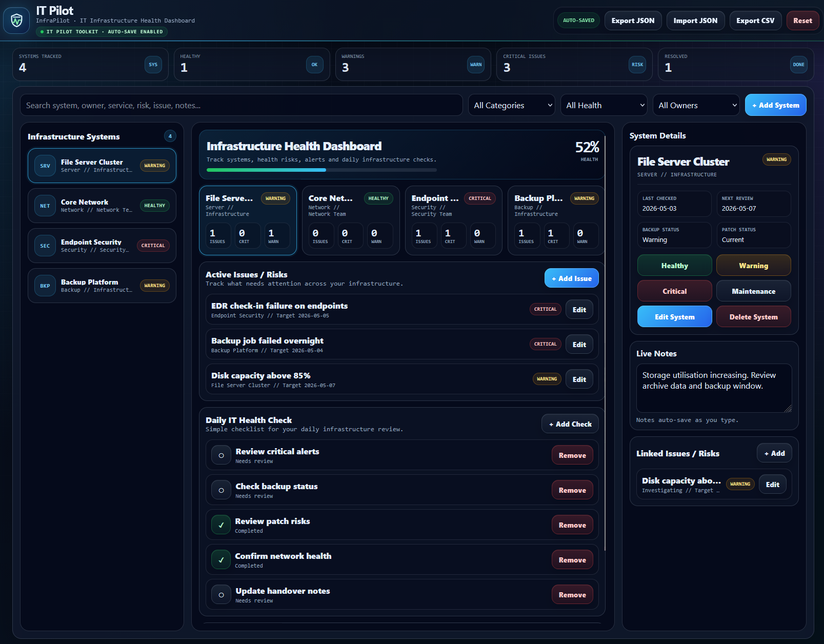
Task: Open the All Health filter dropdown
Action: (604, 105)
